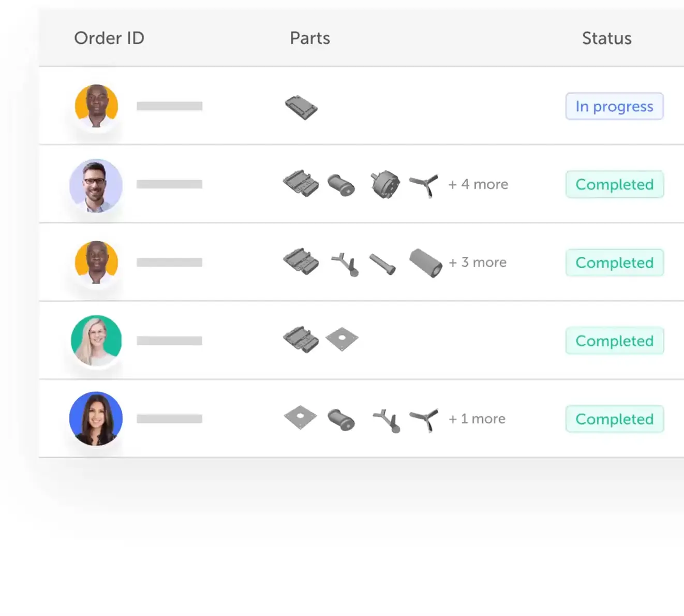Open the first order's In progress status badge
Image resolution: width=684 pixels, height=616 pixels.
point(614,106)
